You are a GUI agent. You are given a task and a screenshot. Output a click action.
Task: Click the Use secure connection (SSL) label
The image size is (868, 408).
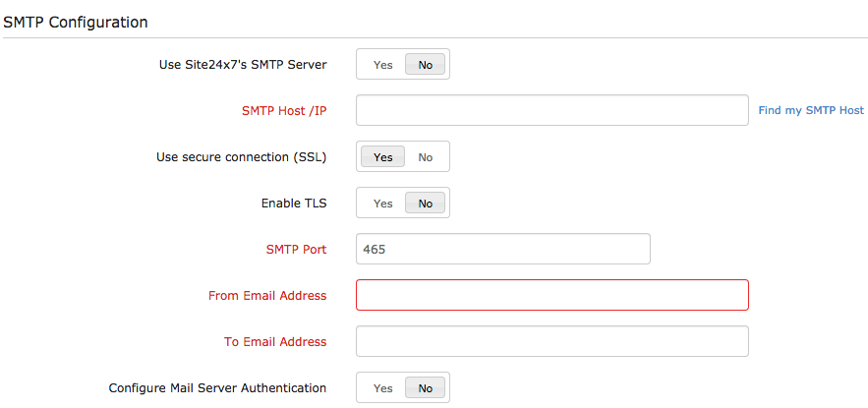pos(241,157)
